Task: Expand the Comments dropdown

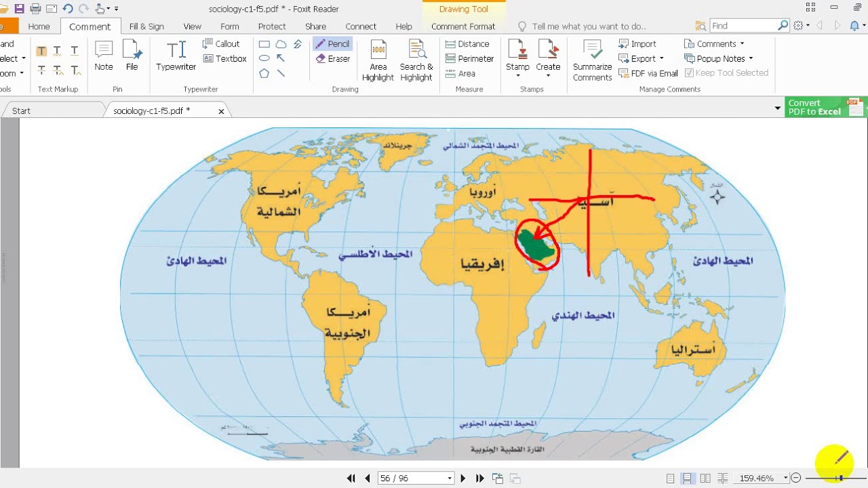Action: 714,44
